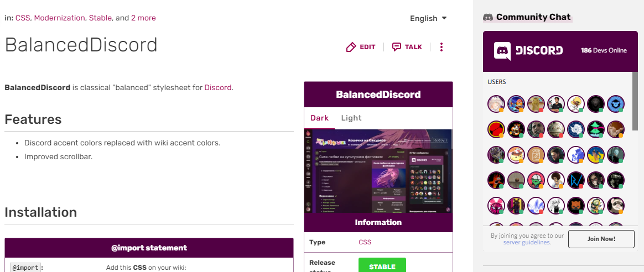This screenshot has width=644, height=272.
Task: Click the green STABLE status button
Action: [x=382, y=265]
